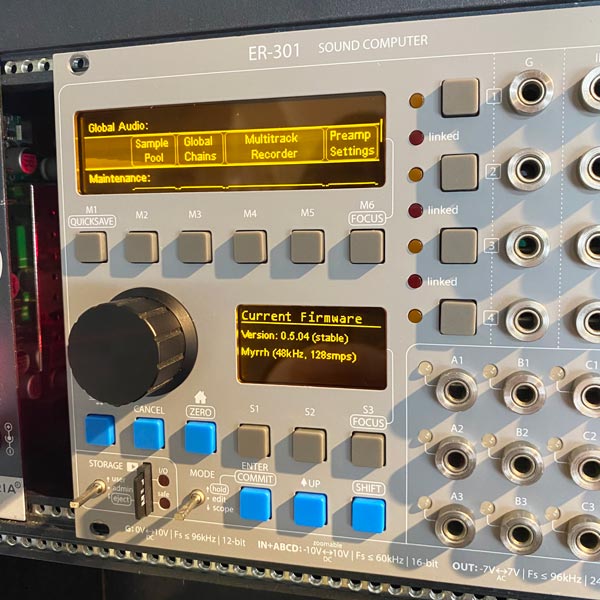Push the S1 button
This screenshot has width=600, height=600.
click(253, 440)
